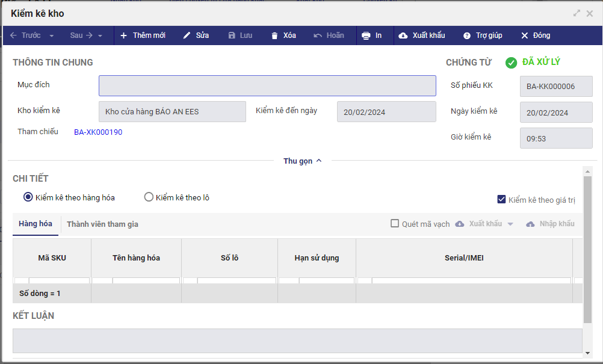
Task: Focus the Mục đích input field
Action: coord(267,85)
